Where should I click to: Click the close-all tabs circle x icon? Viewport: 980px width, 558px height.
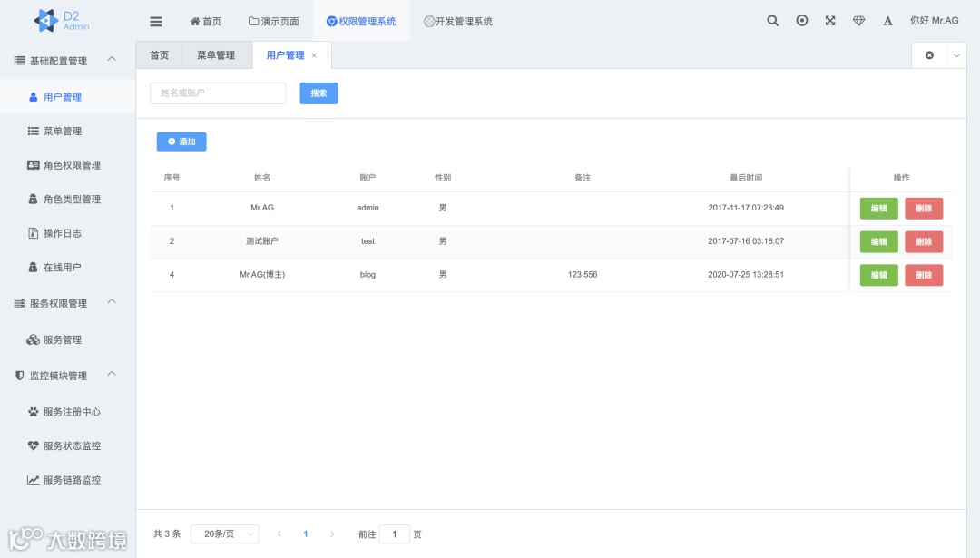pos(929,55)
